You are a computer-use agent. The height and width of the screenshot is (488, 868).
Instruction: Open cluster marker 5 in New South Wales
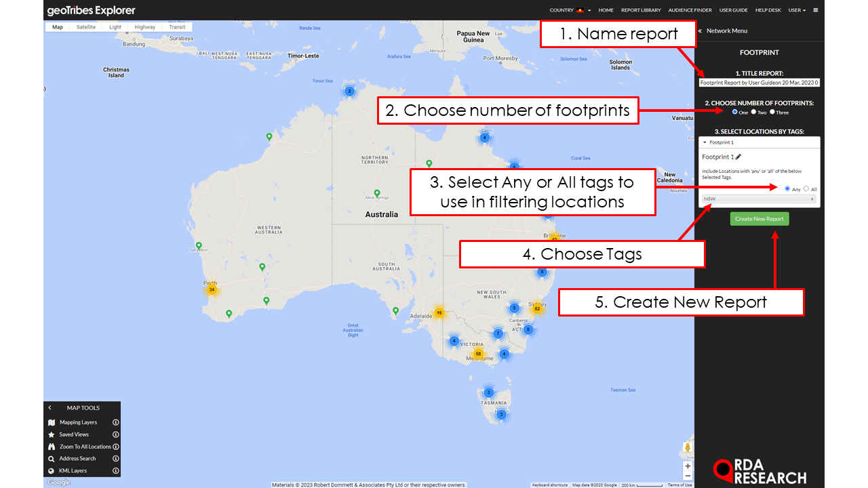click(514, 308)
